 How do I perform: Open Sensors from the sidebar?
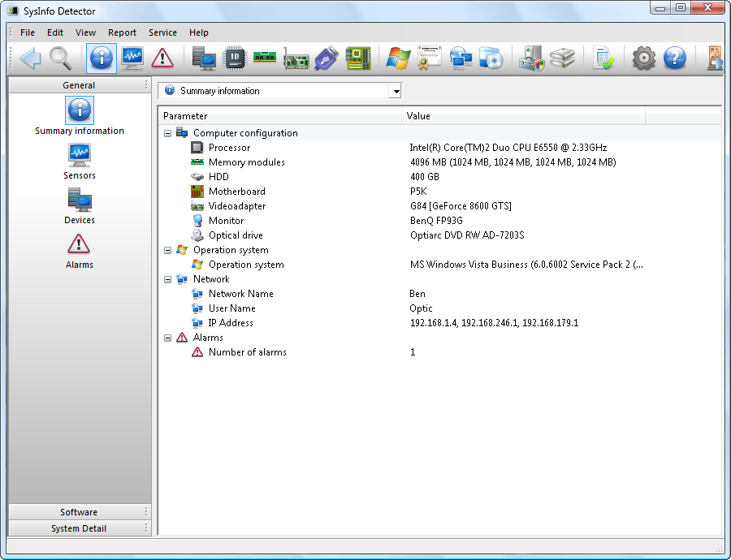tap(79, 154)
